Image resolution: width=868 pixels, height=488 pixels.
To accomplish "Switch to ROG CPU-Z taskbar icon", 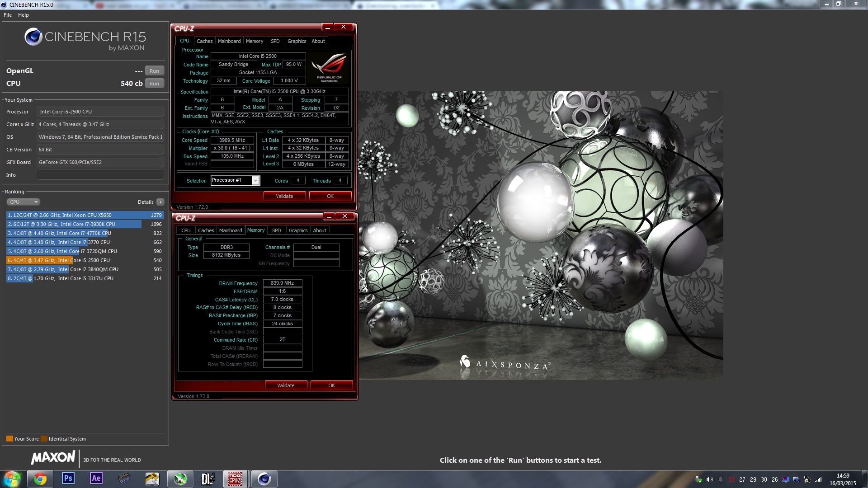I will click(x=235, y=479).
